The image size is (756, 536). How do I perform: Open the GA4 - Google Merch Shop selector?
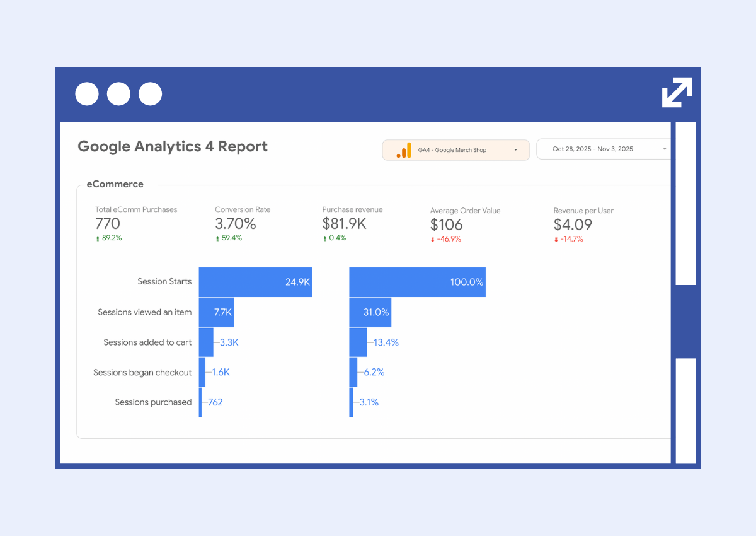coord(455,150)
